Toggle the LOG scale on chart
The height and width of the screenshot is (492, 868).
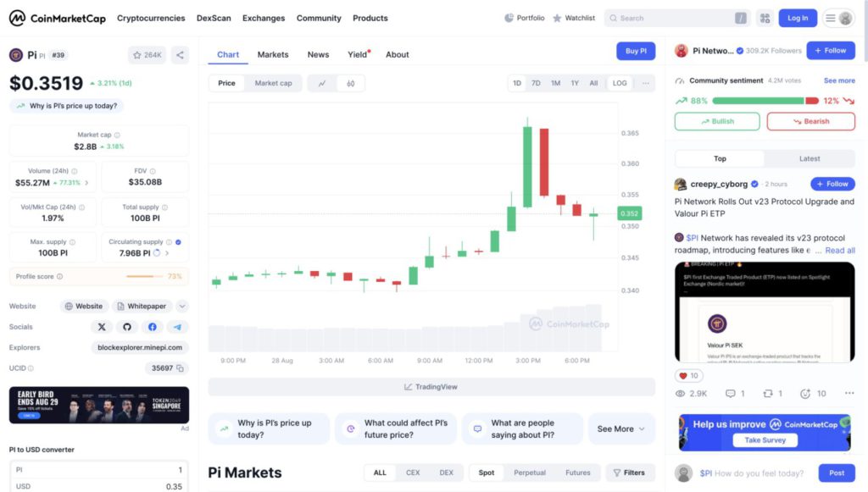tap(620, 83)
